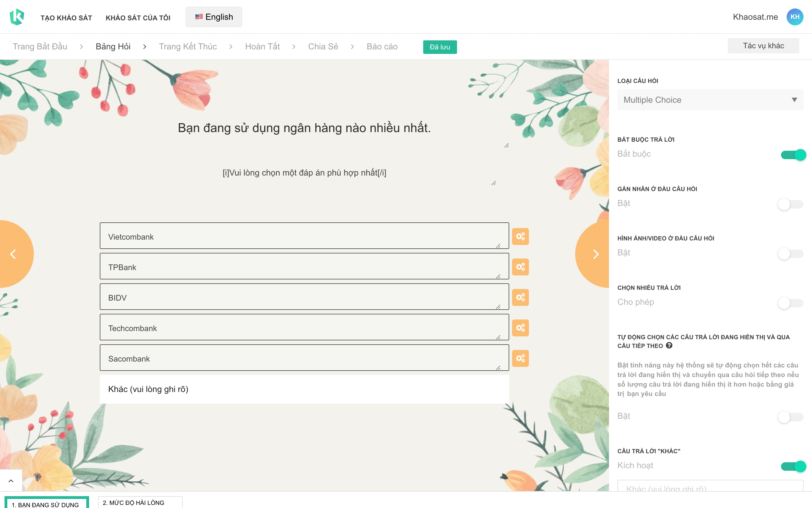Open TẠO KHẢO SÁT menu item
This screenshot has width=812, height=508.
point(66,18)
